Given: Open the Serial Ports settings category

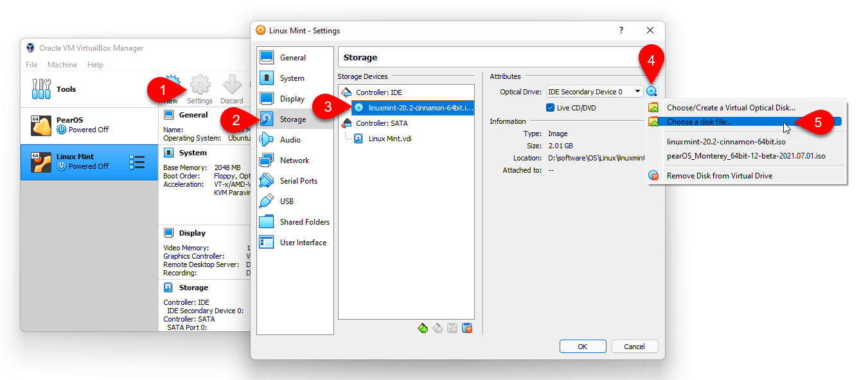Looking at the screenshot, I should click(295, 181).
